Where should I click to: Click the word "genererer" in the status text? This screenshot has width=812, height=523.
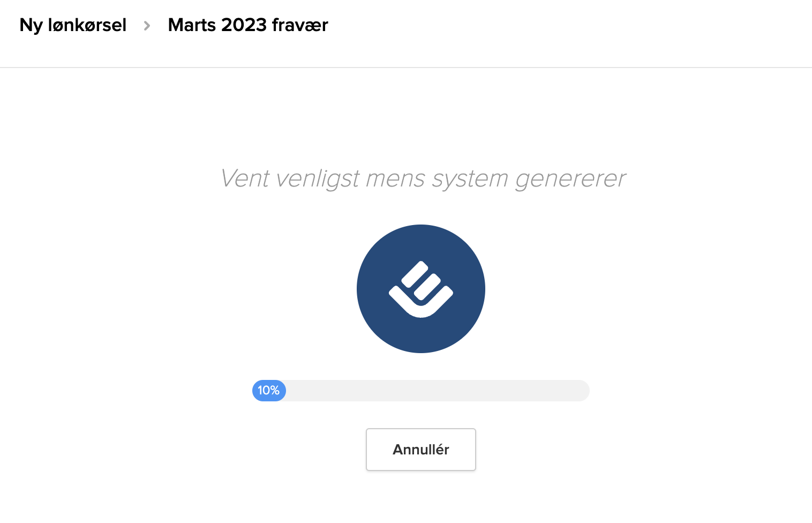[x=570, y=180]
